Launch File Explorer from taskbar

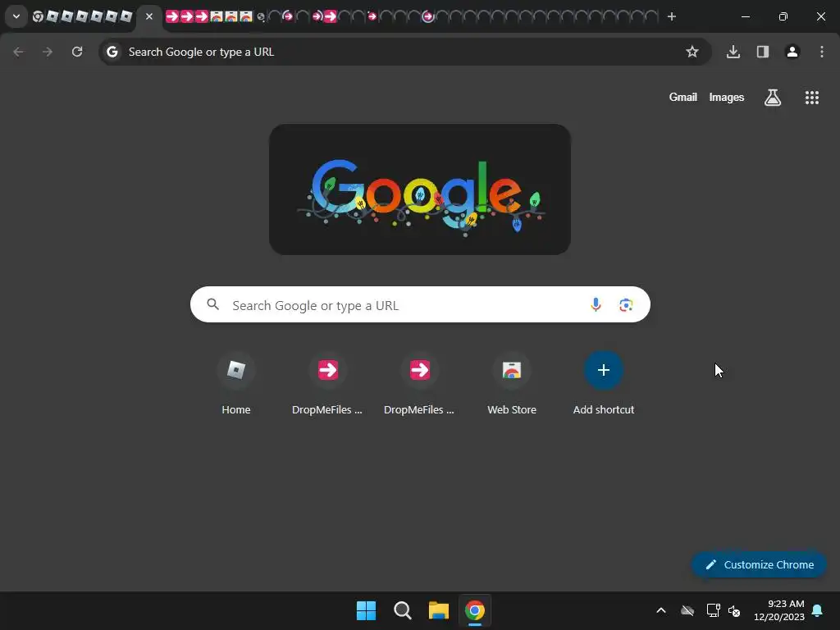tap(438, 610)
